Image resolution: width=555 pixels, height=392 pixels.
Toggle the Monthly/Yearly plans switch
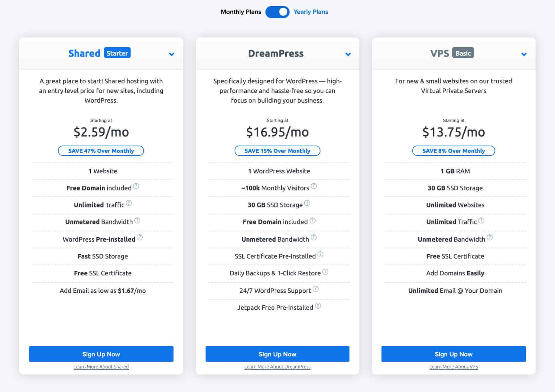click(x=277, y=12)
